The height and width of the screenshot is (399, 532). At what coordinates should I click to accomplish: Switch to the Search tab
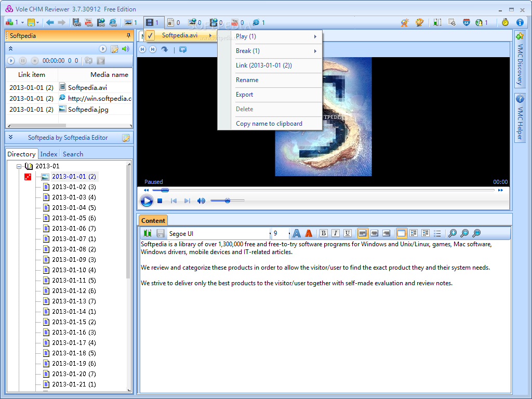pos(73,154)
